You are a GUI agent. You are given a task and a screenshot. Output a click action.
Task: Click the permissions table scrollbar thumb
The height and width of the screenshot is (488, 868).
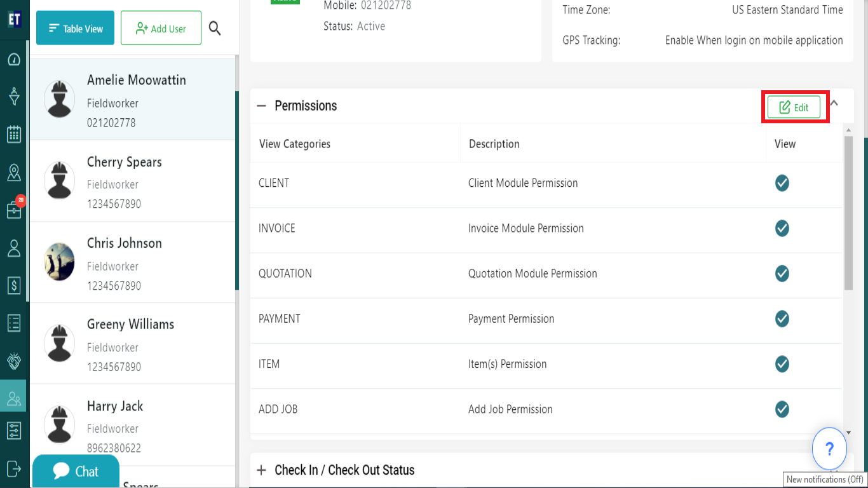coord(848,213)
